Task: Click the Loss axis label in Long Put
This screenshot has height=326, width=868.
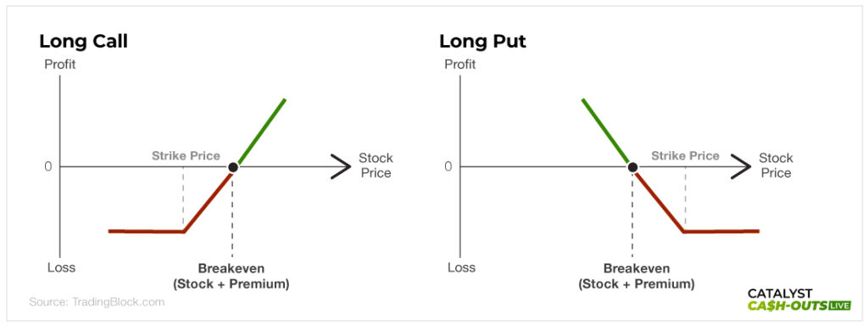Action: pyautogui.click(x=461, y=267)
